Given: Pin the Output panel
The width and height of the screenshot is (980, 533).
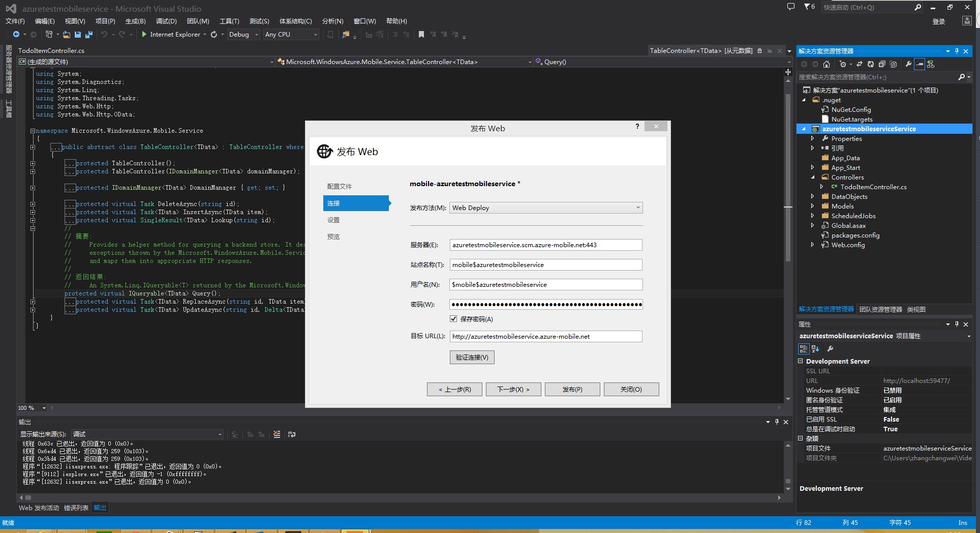Looking at the screenshot, I should (x=777, y=422).
